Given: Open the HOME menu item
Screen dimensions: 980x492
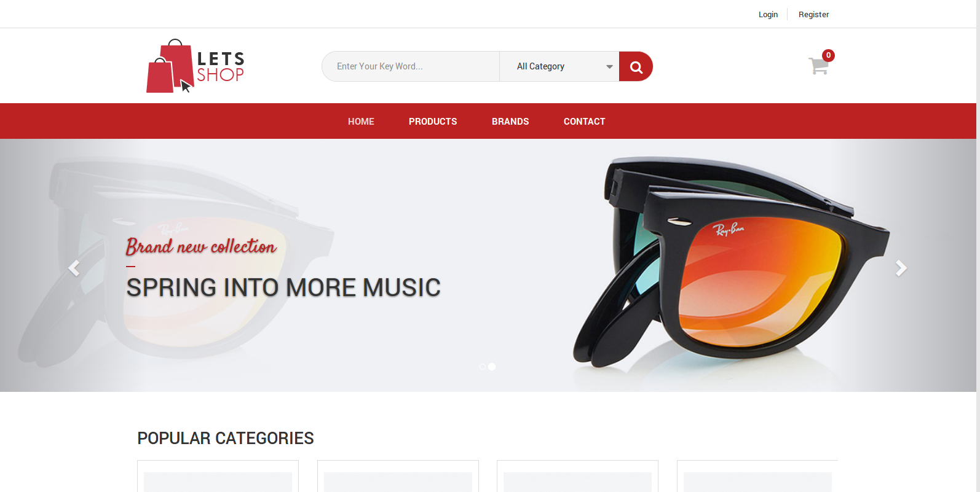Looking at the screenshot, I should pyautogui.click(x=361, y=122).
